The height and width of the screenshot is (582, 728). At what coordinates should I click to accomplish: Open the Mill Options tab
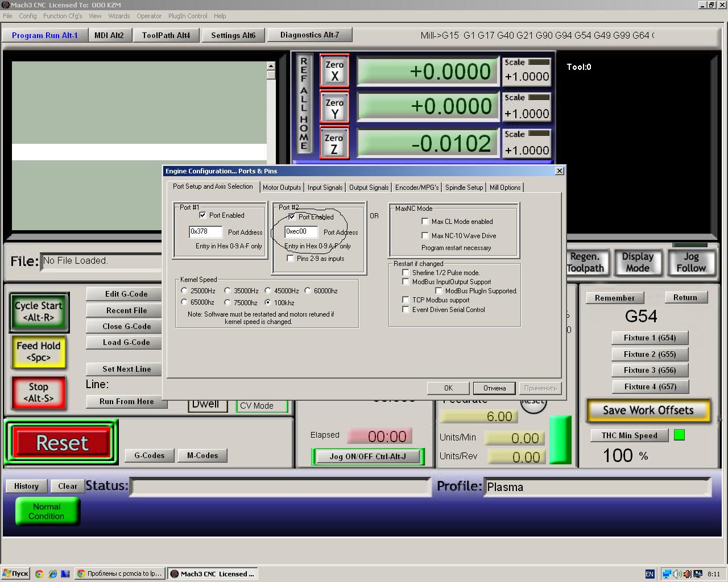coord(505,188)
